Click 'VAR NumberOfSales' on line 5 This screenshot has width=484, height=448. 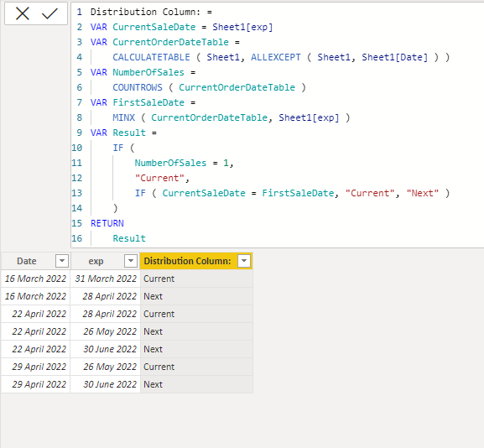[x=138, y=72]
